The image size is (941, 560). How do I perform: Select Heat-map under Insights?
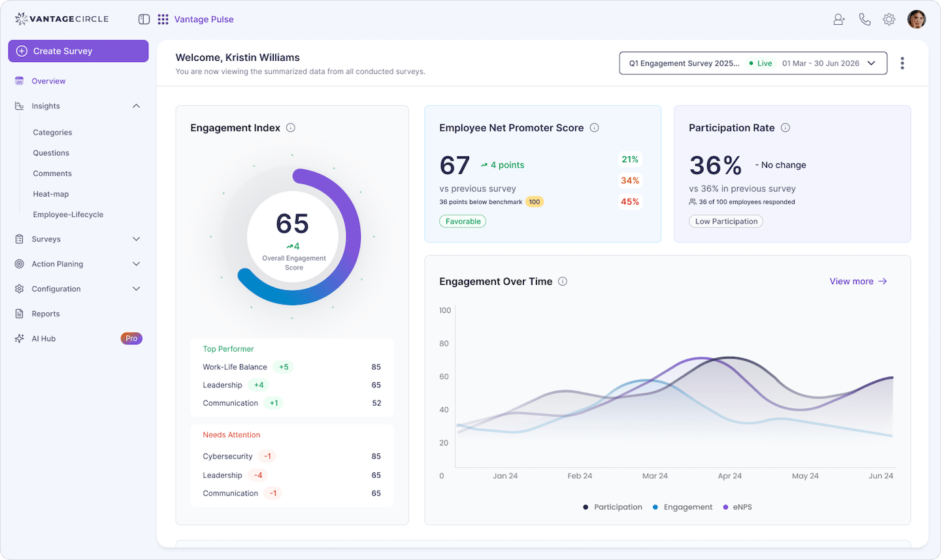tap(50, 193)
